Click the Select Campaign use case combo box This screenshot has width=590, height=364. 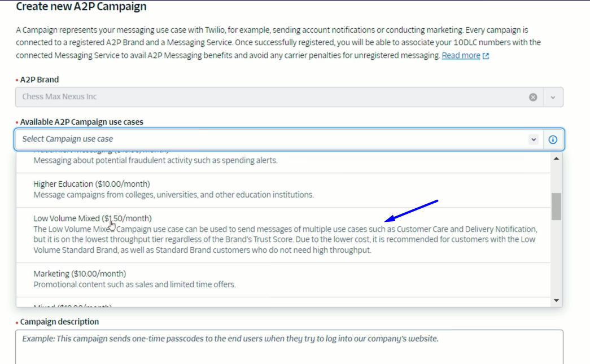tap(271, 139)
